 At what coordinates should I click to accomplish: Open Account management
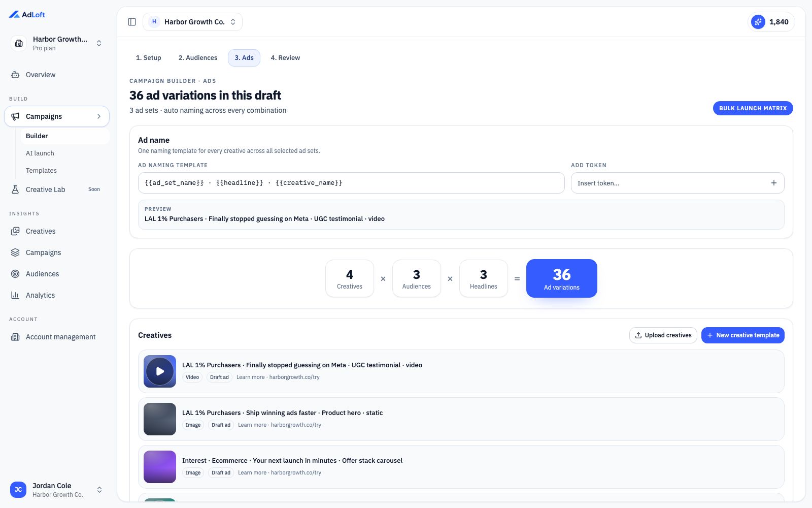pos(57,337)
